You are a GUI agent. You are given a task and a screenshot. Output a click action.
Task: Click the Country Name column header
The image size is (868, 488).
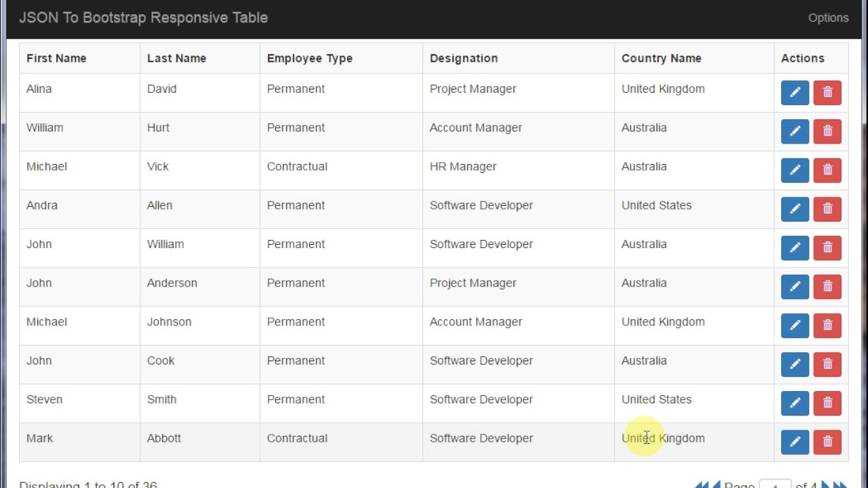661,58
